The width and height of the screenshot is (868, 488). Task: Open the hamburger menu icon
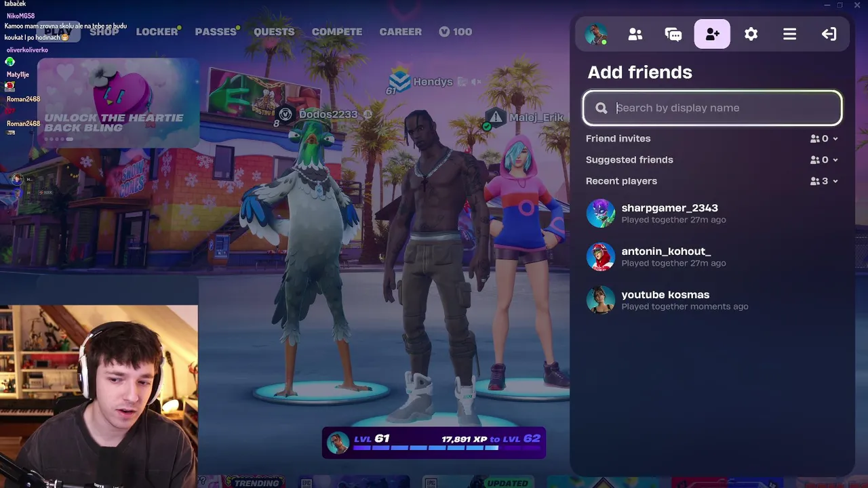[789, 34]
